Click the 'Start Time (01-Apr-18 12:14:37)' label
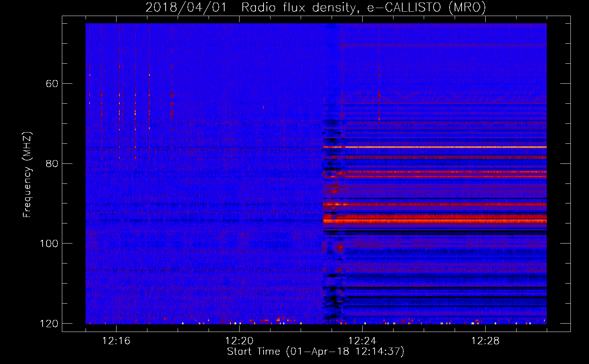This screenshot has height=364, width=589. click(x=316, y=352)
